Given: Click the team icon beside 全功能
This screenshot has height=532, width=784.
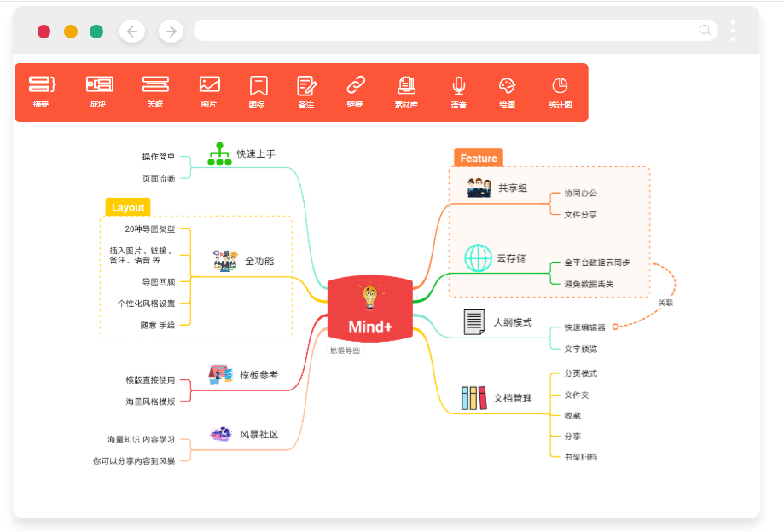Looking at the screenshot, I should (x=225, y=261).
